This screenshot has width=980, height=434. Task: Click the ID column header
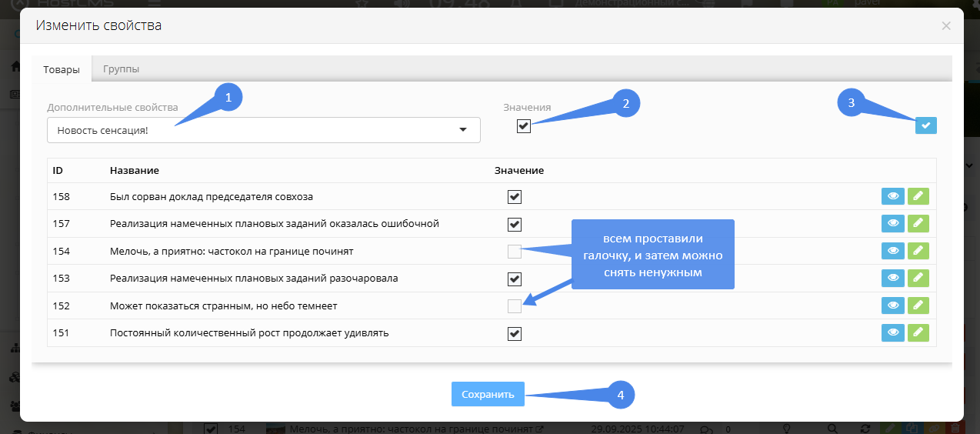[x=58, y=170]
